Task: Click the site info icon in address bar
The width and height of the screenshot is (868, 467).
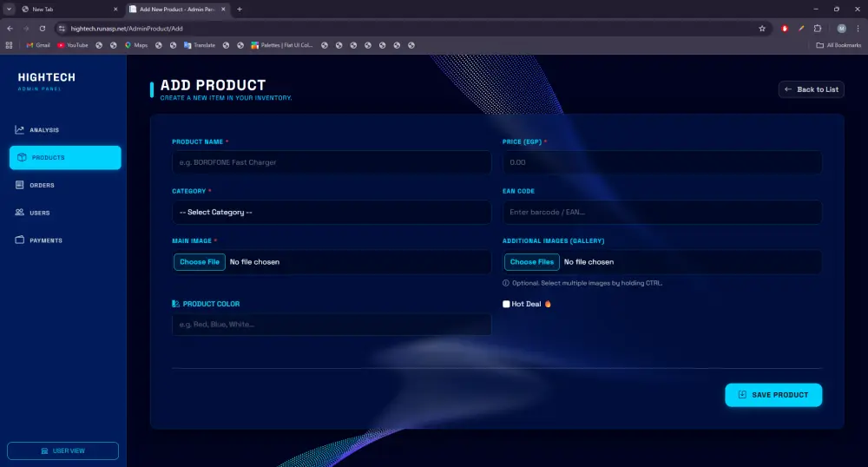Action: [62, 29]
